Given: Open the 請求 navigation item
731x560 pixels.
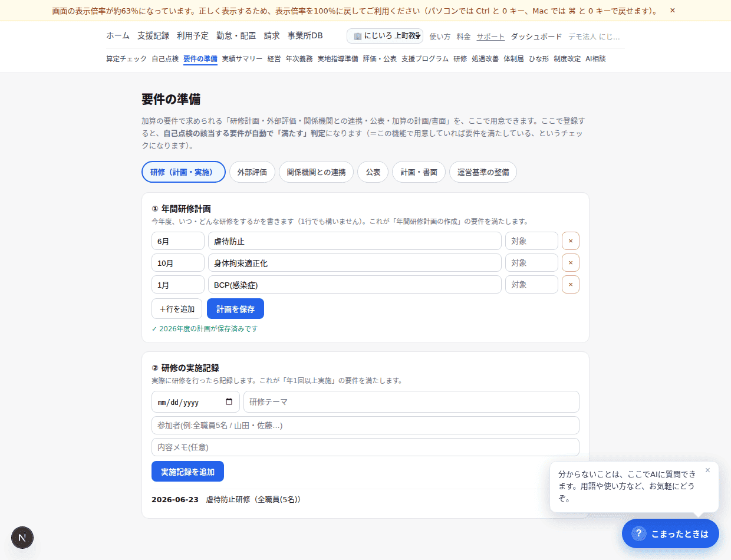Looking at the screenshot, I should [x=272, y=36].
